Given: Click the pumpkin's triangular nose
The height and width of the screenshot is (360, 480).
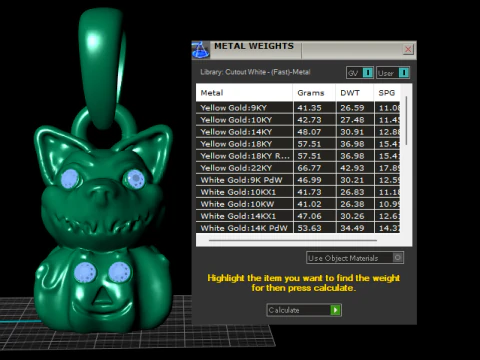Looking at the screenshot, I should tap(102, 296).
